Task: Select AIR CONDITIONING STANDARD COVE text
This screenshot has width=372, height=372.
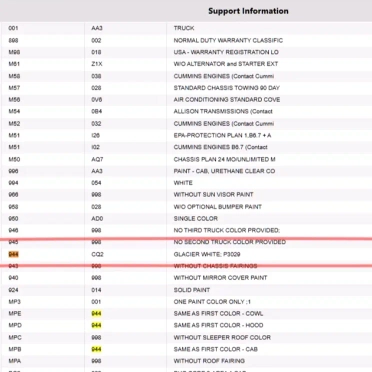Action: coord(227,99)
